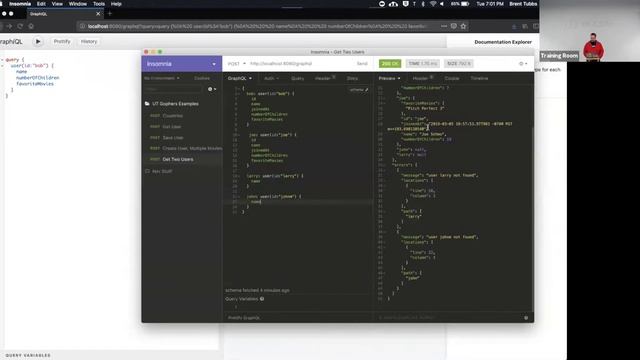Open the Auth tab dropdown in the request pane

(x=271, y=78)
